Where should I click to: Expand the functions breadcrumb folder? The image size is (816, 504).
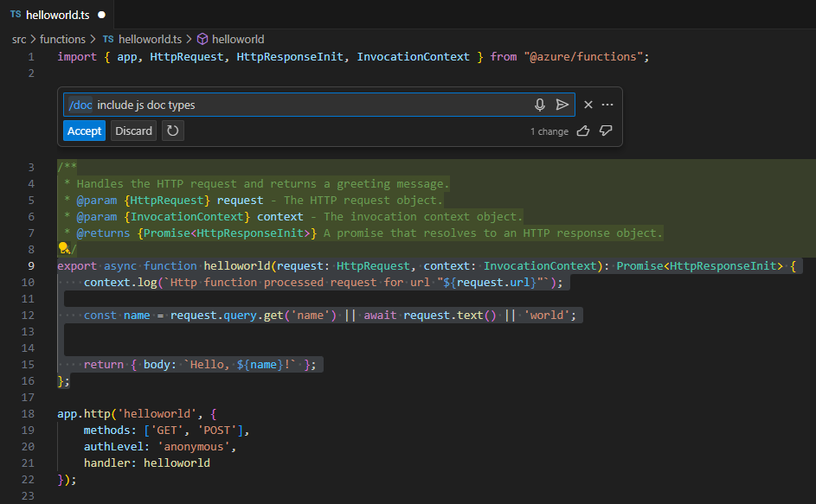[x=62, y=39]
